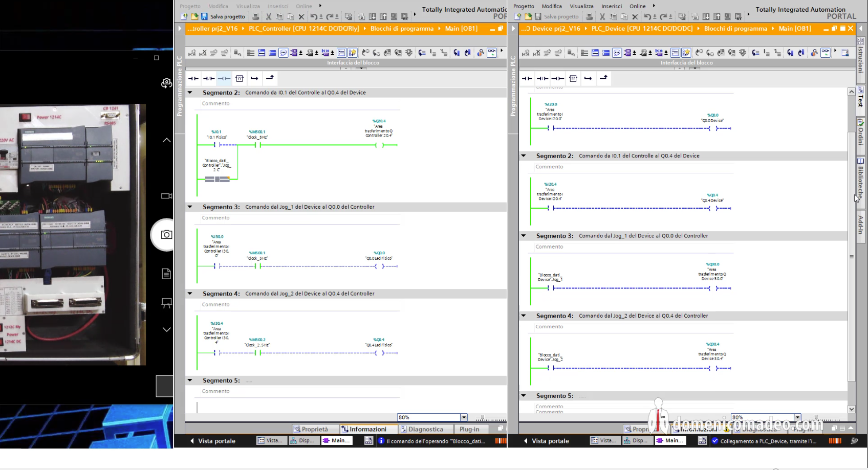Click the camera capture button

coord(166,235)
